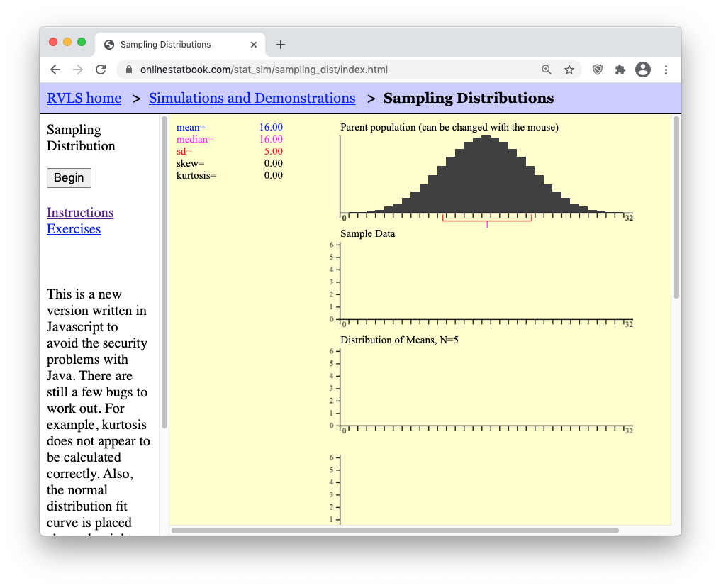Open Simulations and Demonstrations link
Screen dimensions: 721x588
(x=252, y=99)
